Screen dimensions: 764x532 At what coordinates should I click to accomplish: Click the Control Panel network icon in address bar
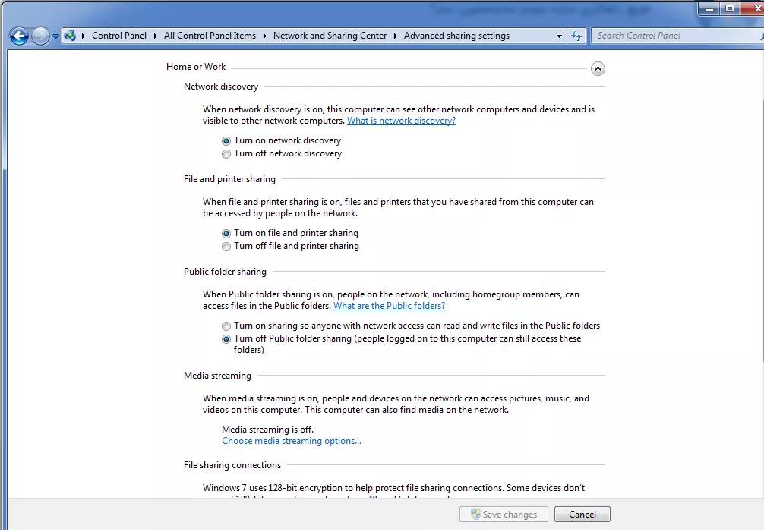pos(70,36)
